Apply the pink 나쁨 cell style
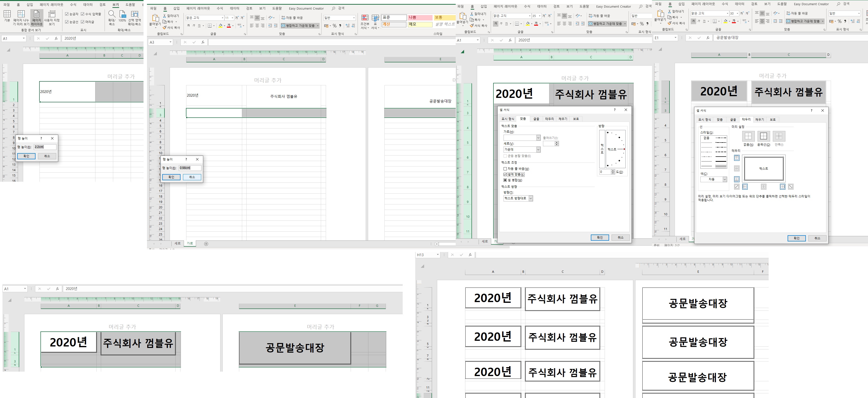The height and width of the screenshot is (398, 868). pyautogui.click(x=420, y=18)
